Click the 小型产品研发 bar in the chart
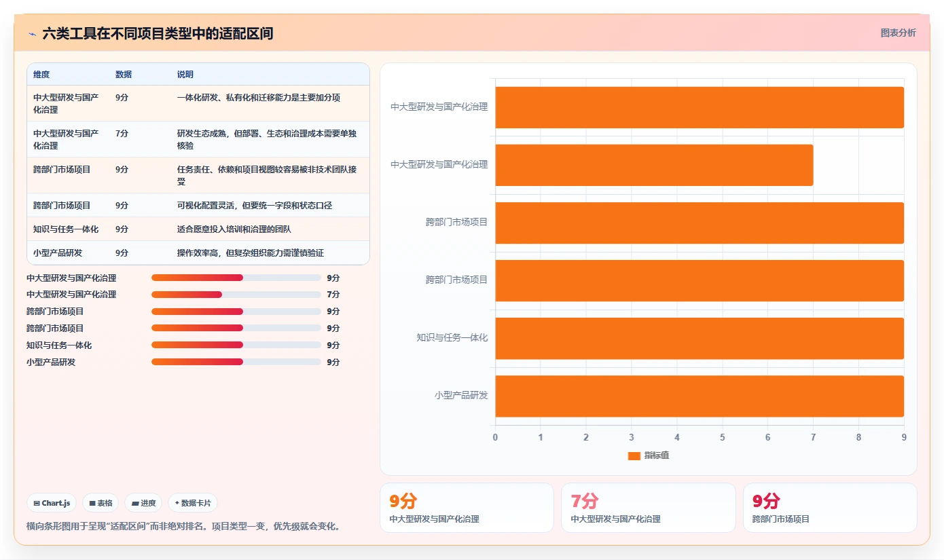Screen dimensions: 944x560 click(x=700, y=396)
